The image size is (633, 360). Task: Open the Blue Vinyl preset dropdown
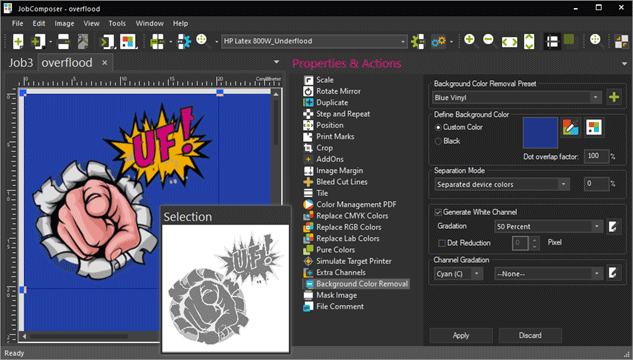[517, 97]
